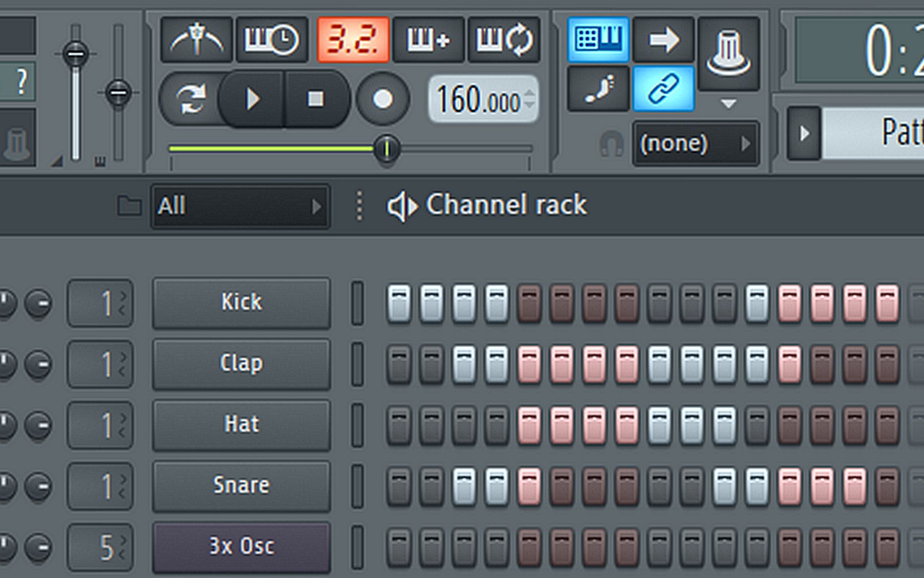Image resolution: width=924 pixels, height=578 pixels.
Task: Select the 3x Osc channel
Action: tap(241, 546)
